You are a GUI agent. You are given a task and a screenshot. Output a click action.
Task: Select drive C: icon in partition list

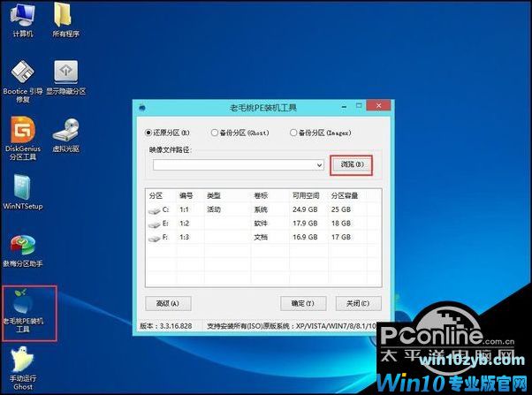(154, 210)
